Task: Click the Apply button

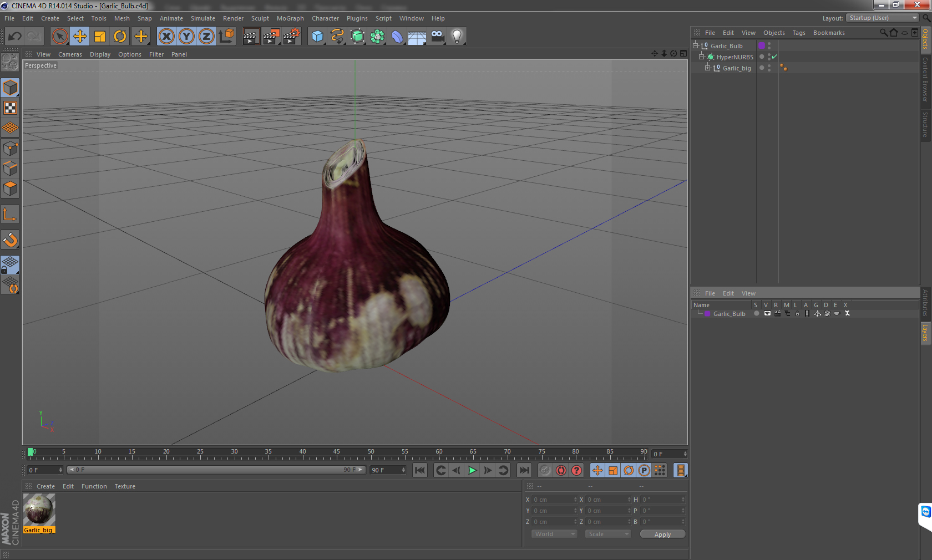Action: pyautogui.click(x=662, y=534)
